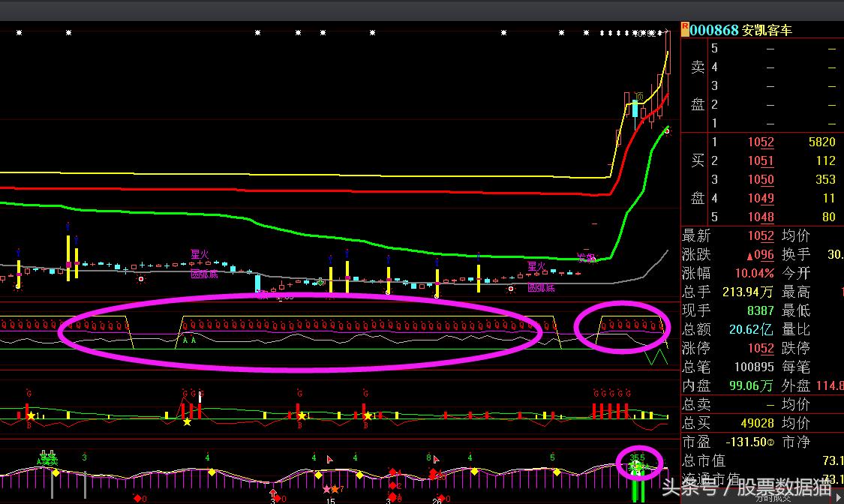Screen dimensions: 844x504
Task: Click the 最高 label
Action: tap(795, 292)
